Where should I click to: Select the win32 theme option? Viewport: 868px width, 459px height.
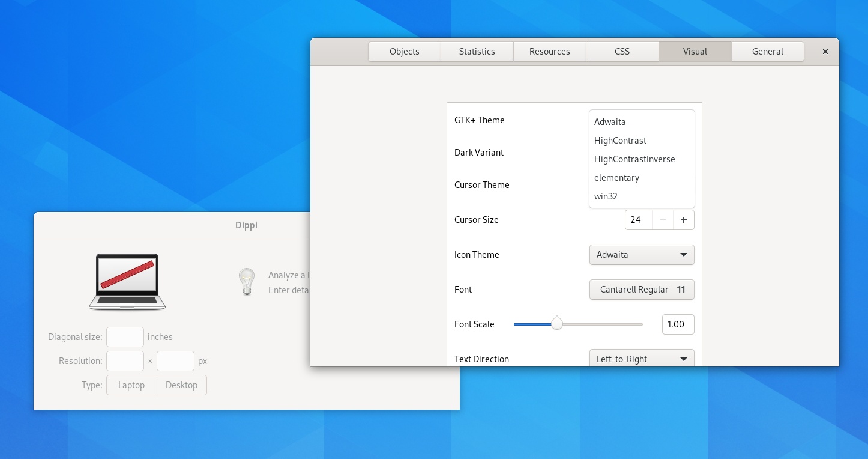tap(642, 196)
